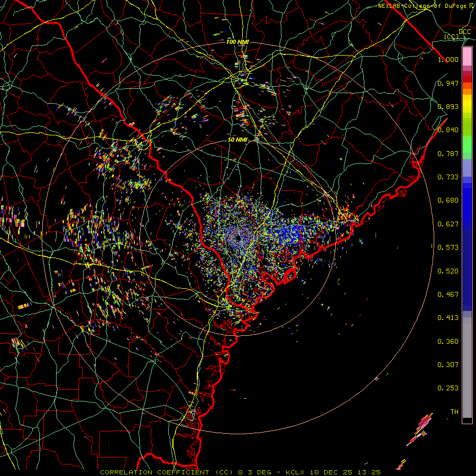This screenshot has width=476, height=476.
Task: Click the 0.680 legend value
Action: pos(448,200)
